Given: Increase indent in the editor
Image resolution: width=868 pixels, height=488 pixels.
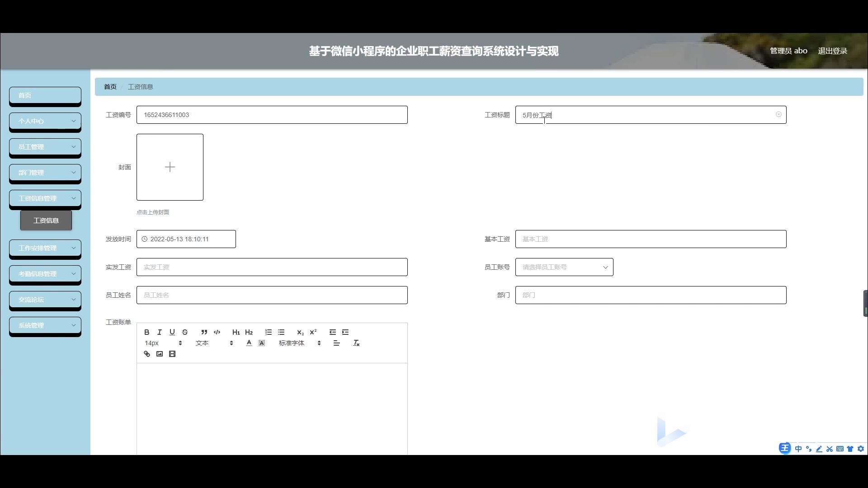Looking at the screenshot, I should 345,332.
